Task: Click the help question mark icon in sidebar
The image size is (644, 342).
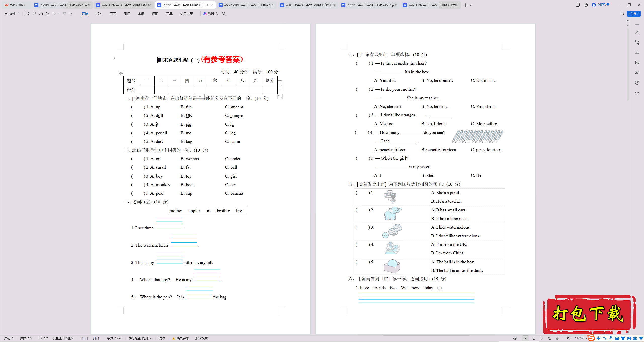Action: coord(637,83)
